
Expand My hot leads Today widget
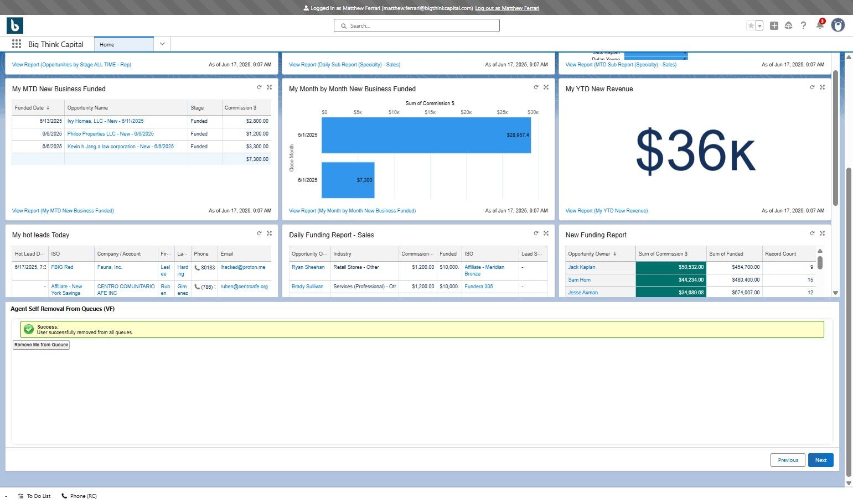coord(269,233)
